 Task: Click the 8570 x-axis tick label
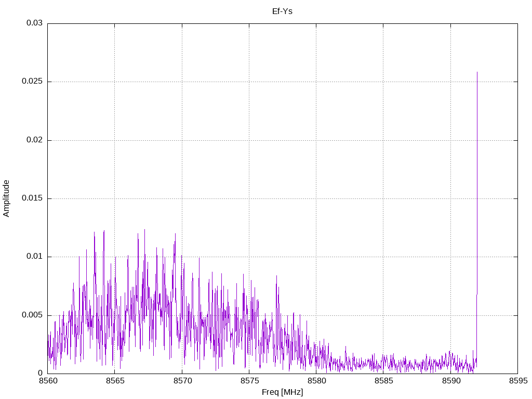[x=182, y=381]
